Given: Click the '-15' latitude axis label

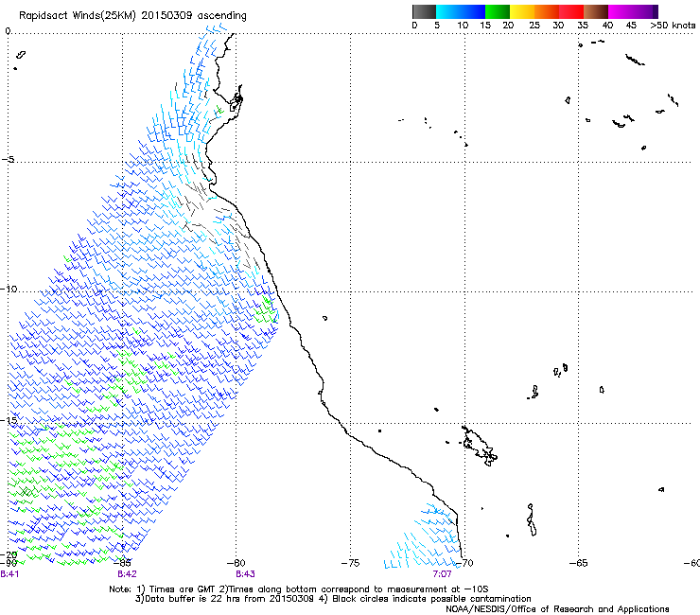Looking at the screenshot, I should pyautogui.click(x=9, y=420).
